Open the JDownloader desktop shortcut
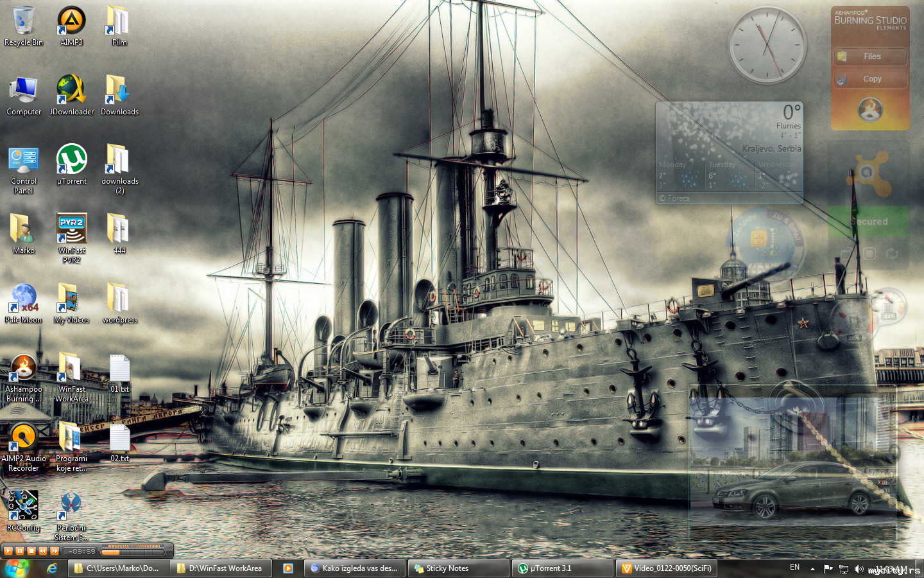Viewport: 924px width, 578px height. (x=71, y=95)
